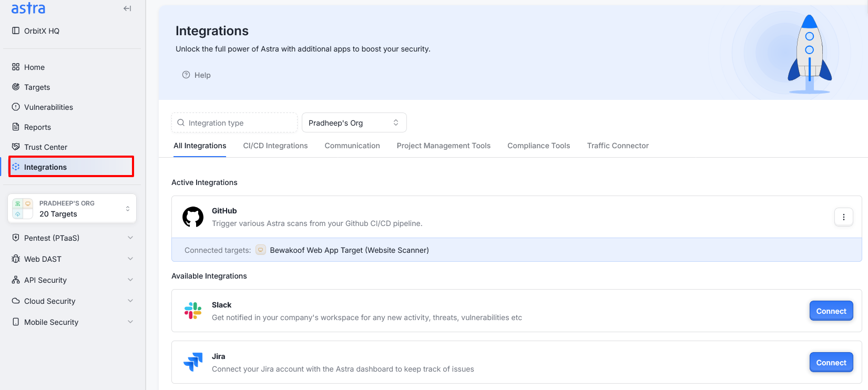Expand the Mobile Security chevron

130,322
